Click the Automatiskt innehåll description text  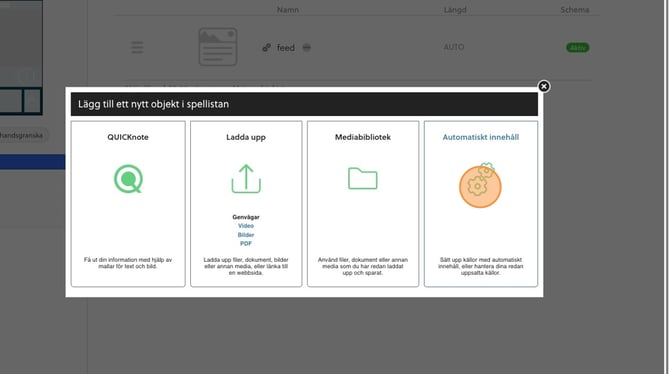coord(481,266)
